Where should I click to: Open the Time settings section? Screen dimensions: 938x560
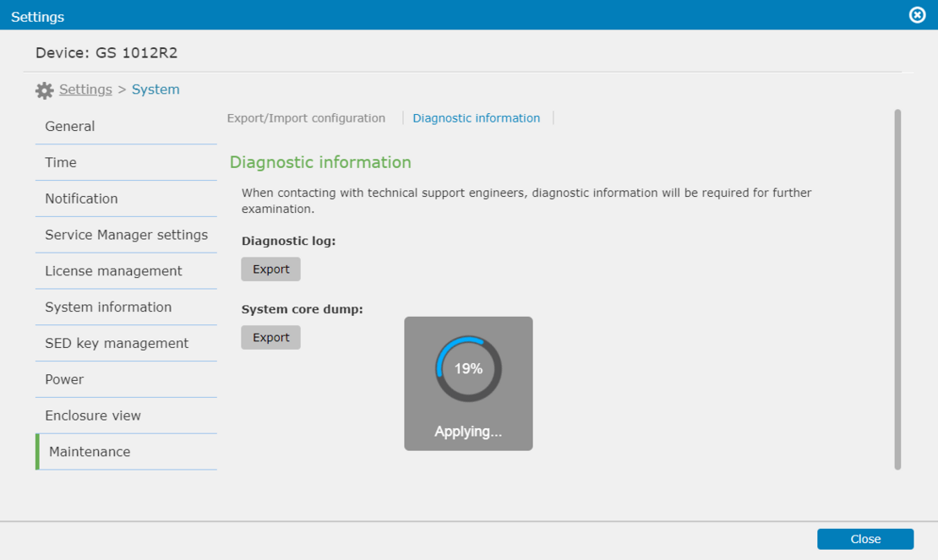tap(59, 162)
